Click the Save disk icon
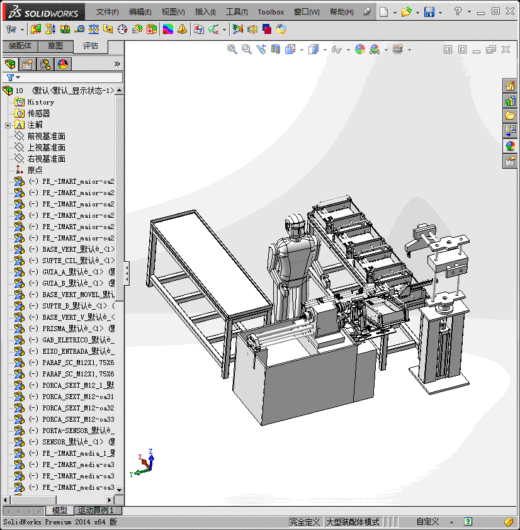Image resolution: width=520 pixels, height=530 pixels. 429,12
